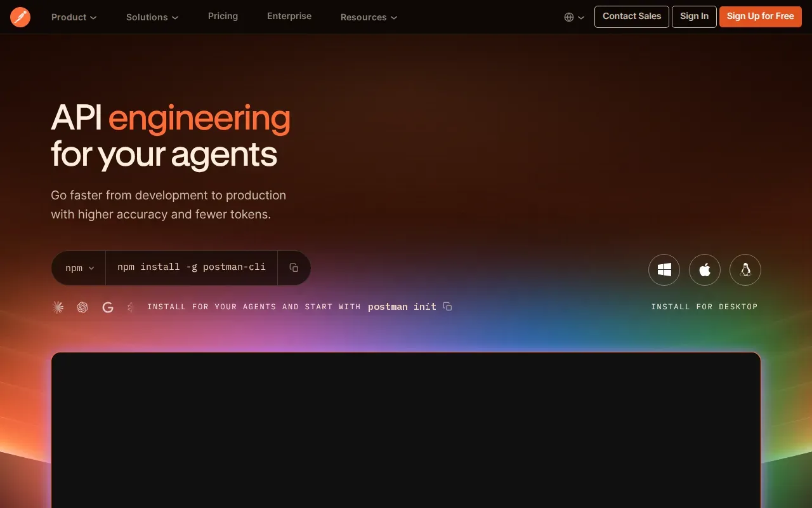812x508 pixels.
Task: Click the 'postman init' command text
Action: (402, 307)
